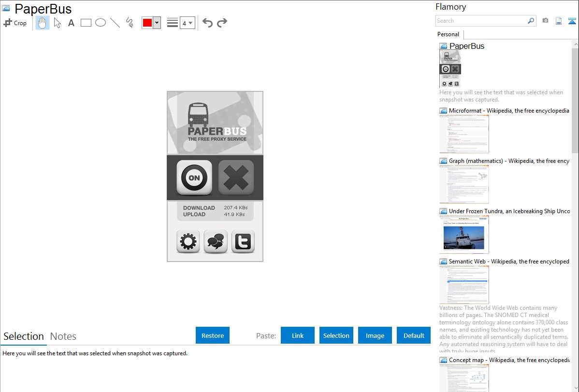This screenshot has height=392, width=579.
Task: Open the Semantic Web Wikipedia snapshot title
Action: coord(509,261)
